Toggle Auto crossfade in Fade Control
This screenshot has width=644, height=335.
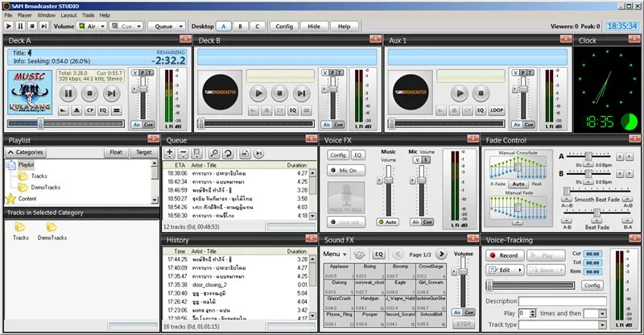(x=518, y=184)
